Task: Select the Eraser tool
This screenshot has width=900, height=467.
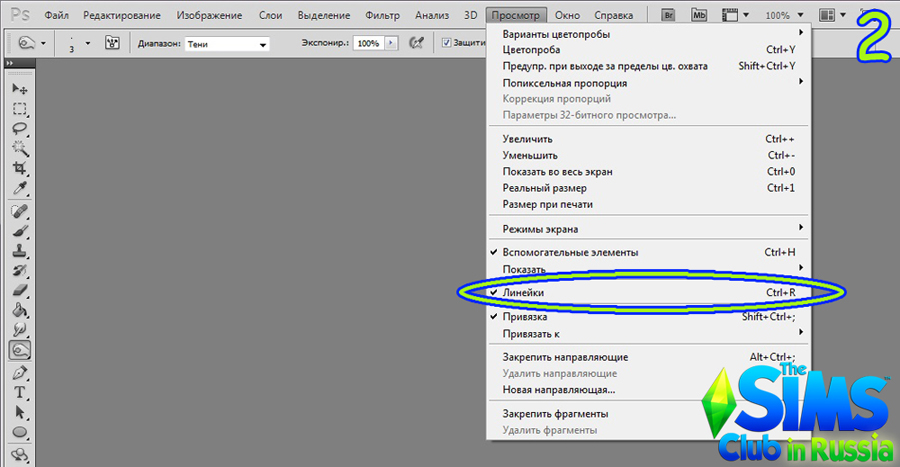Action: pos(19,290)
